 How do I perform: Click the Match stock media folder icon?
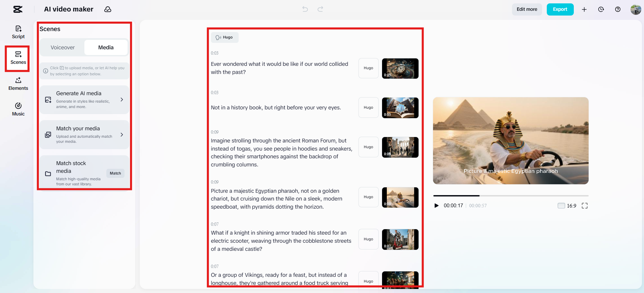[48, 174]
